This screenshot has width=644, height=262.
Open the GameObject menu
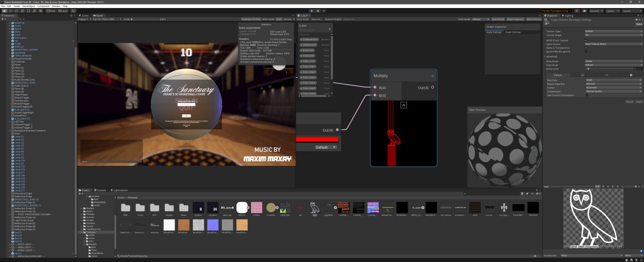pyautogui.click(x=29, y=6)
